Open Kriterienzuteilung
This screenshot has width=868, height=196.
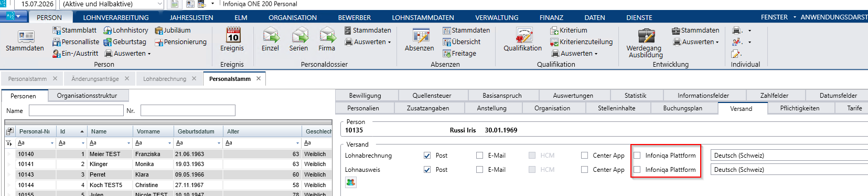[x=581, y=42]
